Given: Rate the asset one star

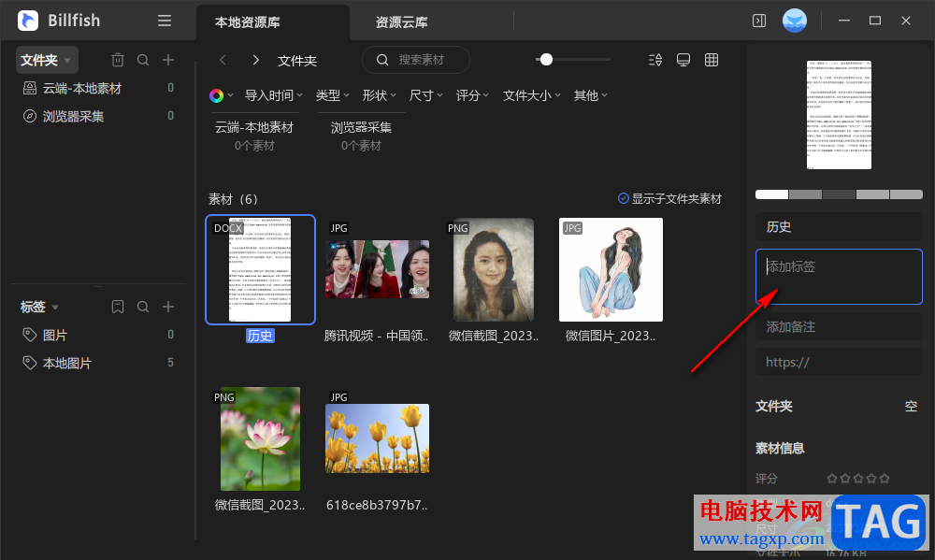Looking at the screenshot, I should [x=832, y=479].
